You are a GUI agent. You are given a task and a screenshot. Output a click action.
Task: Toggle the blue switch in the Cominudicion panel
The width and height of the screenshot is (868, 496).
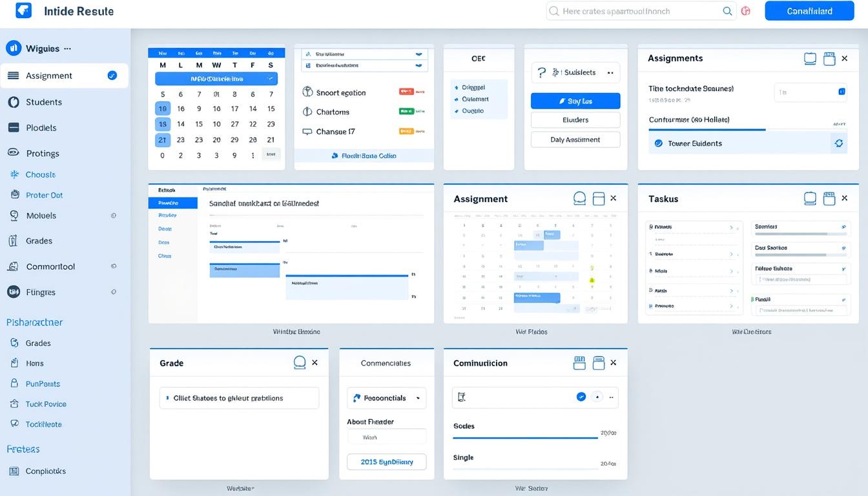[x=581, y=397]
